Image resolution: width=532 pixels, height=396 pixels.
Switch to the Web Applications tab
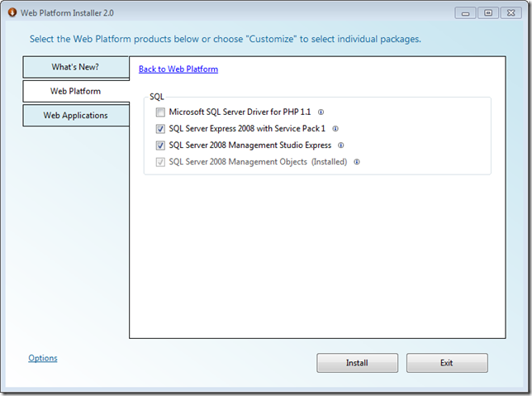click(x=76, y=116)
